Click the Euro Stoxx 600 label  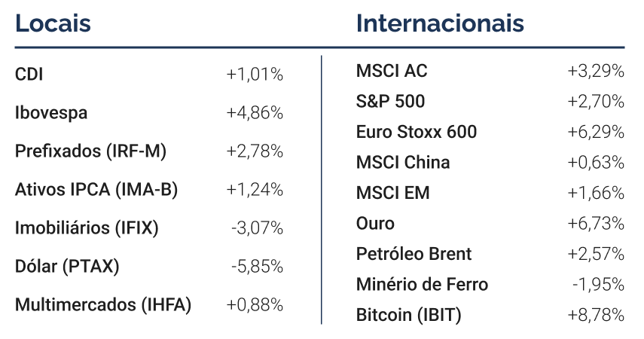pos(417,132)
